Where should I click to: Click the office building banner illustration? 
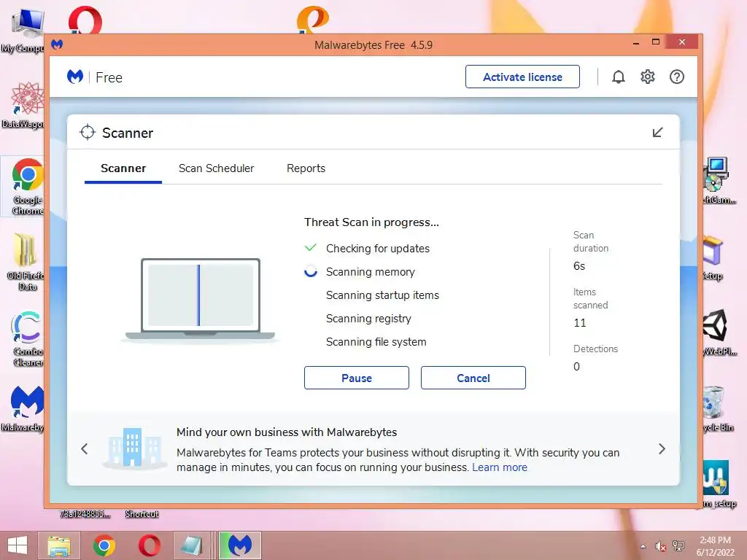point(134,448)
